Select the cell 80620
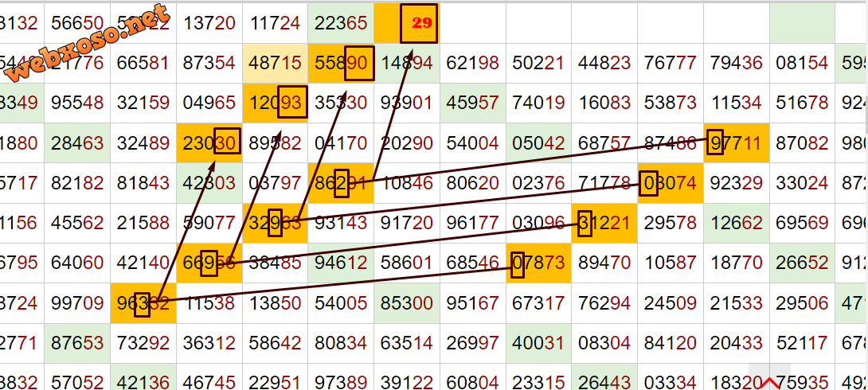The height and width of the screenshot is (390, 868). coord(473,183)
